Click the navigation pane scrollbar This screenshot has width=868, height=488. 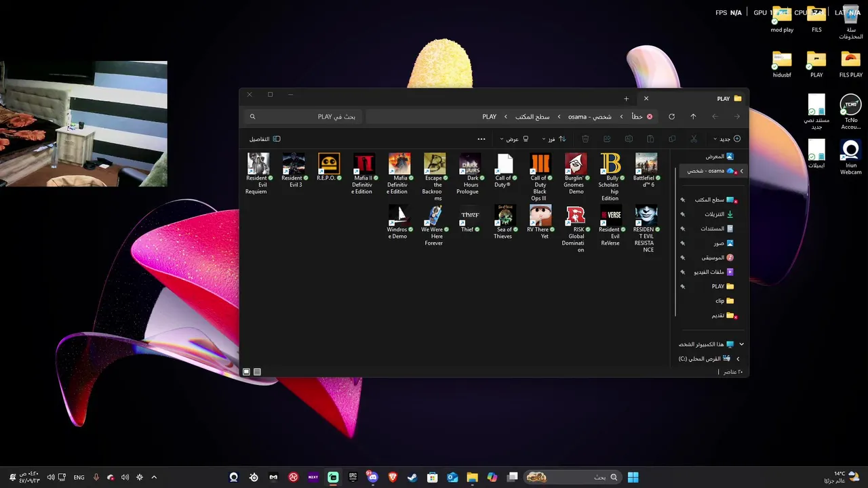pos(674,241)
